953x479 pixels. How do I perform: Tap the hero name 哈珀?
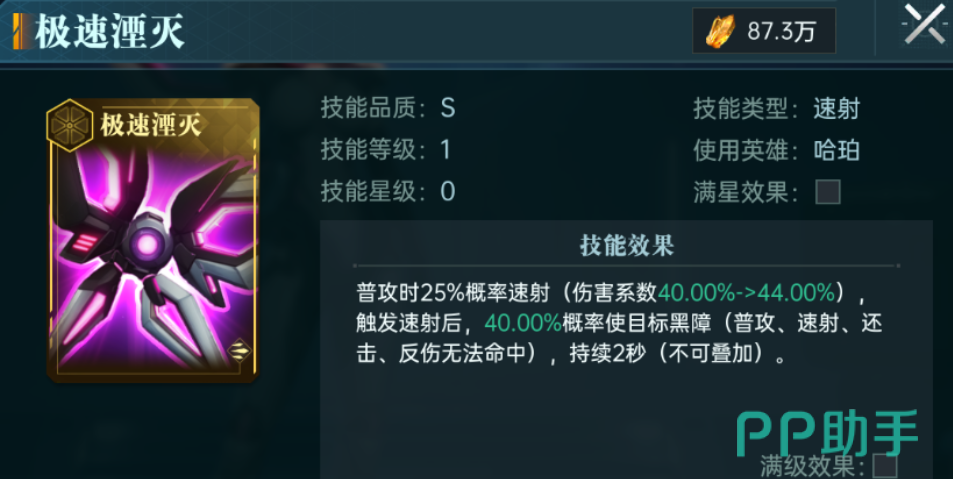(836, 150)
